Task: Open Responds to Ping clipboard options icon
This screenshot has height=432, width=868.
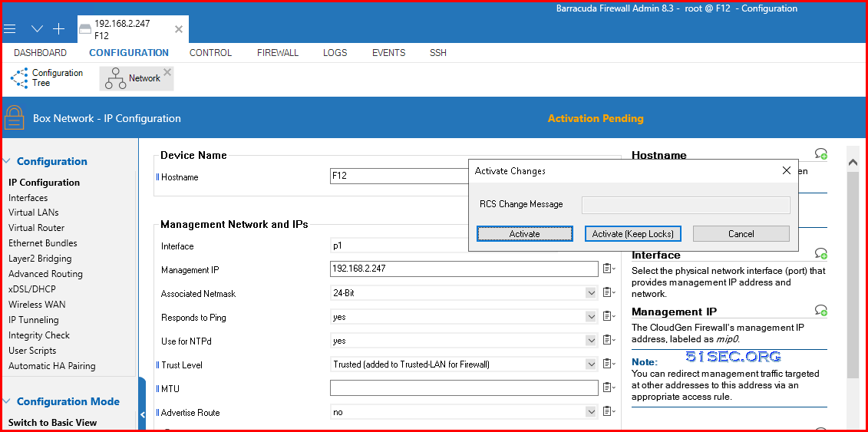Action: [x=609, y=316]
